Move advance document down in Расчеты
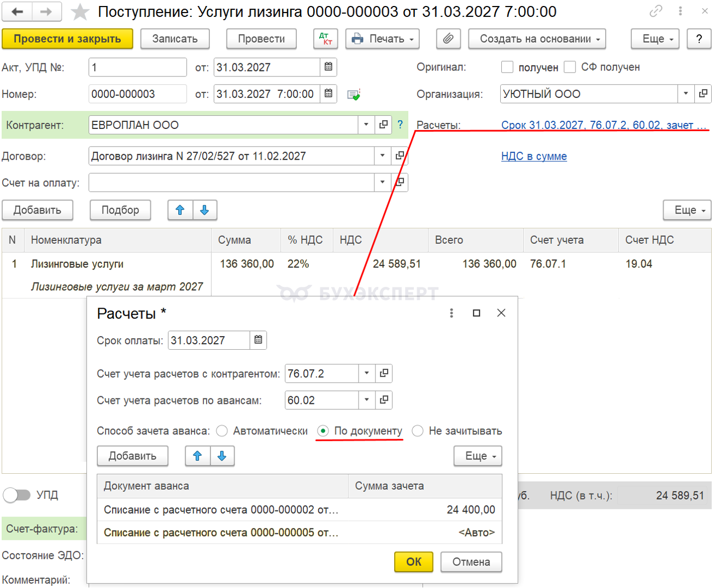Image resolution: width=715 pixels, height=588 pixels. (x=222, y=456)
